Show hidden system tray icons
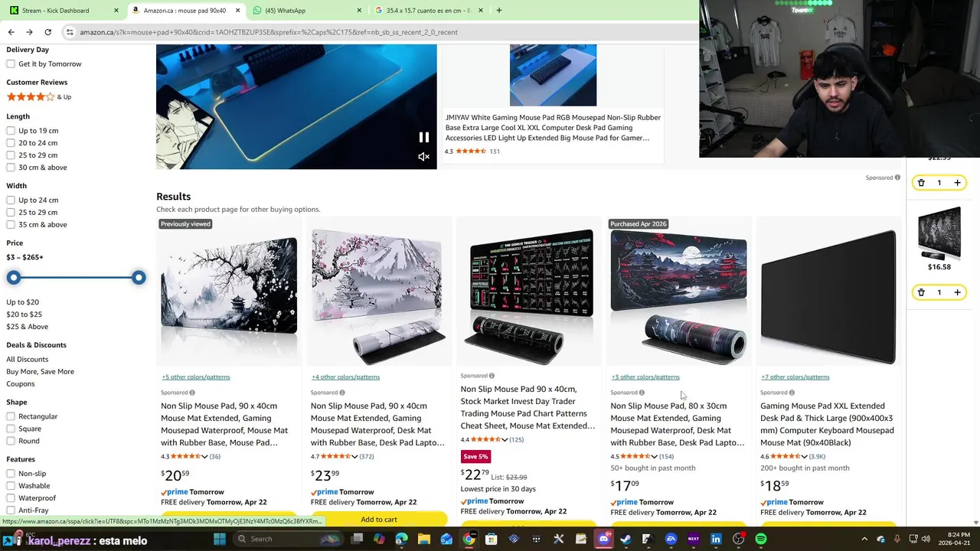 (864, 539)
